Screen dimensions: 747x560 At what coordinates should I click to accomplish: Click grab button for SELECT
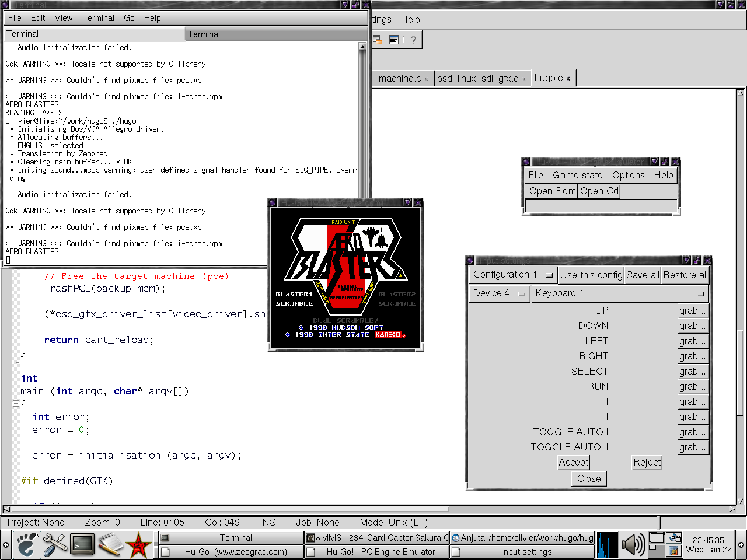click(693, 372)
